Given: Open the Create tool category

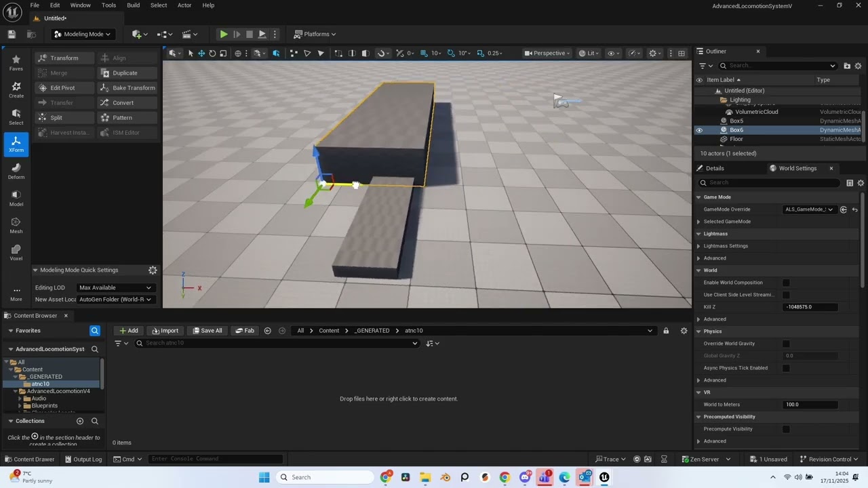Looking at the screenshot, I should tap(16, 89).
